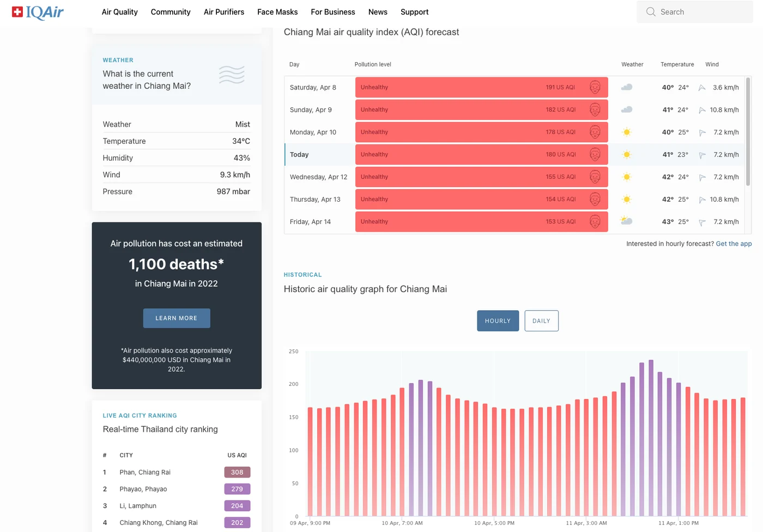Screen dimensions: 763x532
Task: Click the wind direction arrow for Sunday, Apr 9
Action: click(x=702, y=110)
